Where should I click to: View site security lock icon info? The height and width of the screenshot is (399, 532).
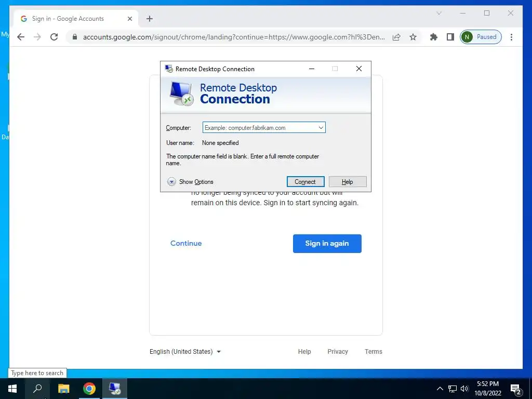pyautogui.click(x=75, y=37)
